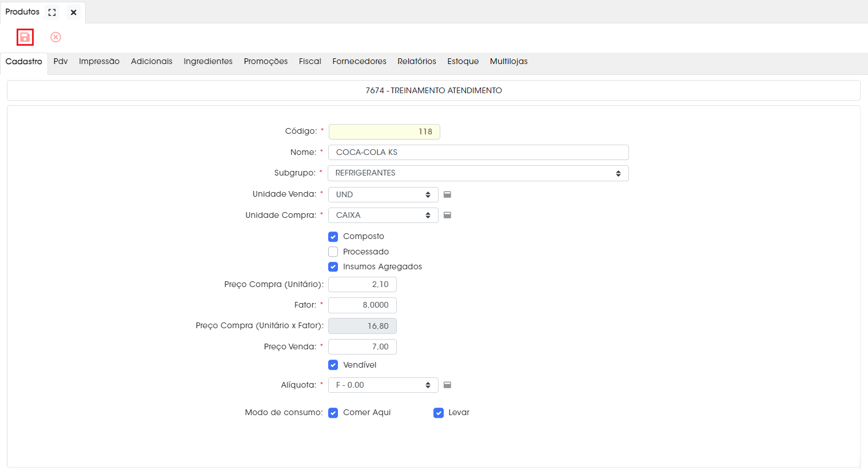Click the red cancel circle icon
Image resolution: width=868 pixels, height=474 pixels.
click(x=55, y=37)
